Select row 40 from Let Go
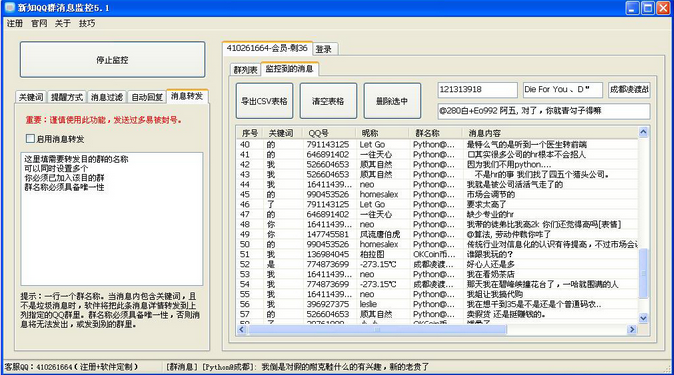The width and height of the screenshot is (674, 375). [438, 144]
